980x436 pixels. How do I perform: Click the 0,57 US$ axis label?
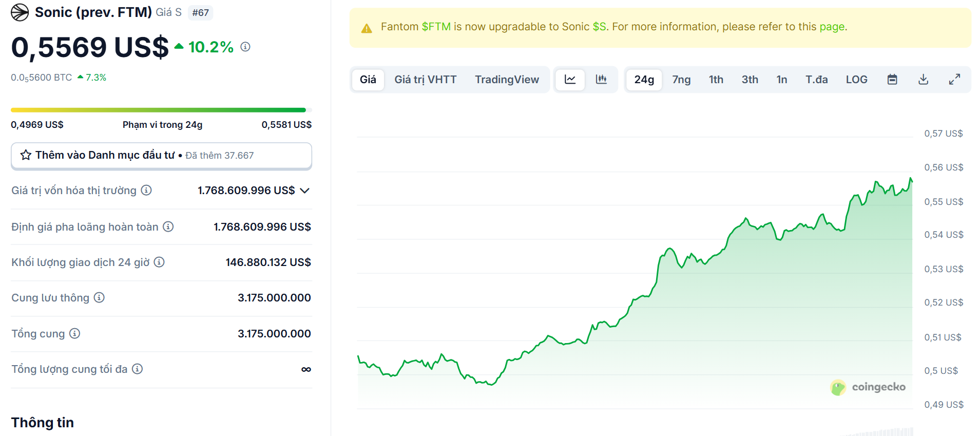[944, 134]
